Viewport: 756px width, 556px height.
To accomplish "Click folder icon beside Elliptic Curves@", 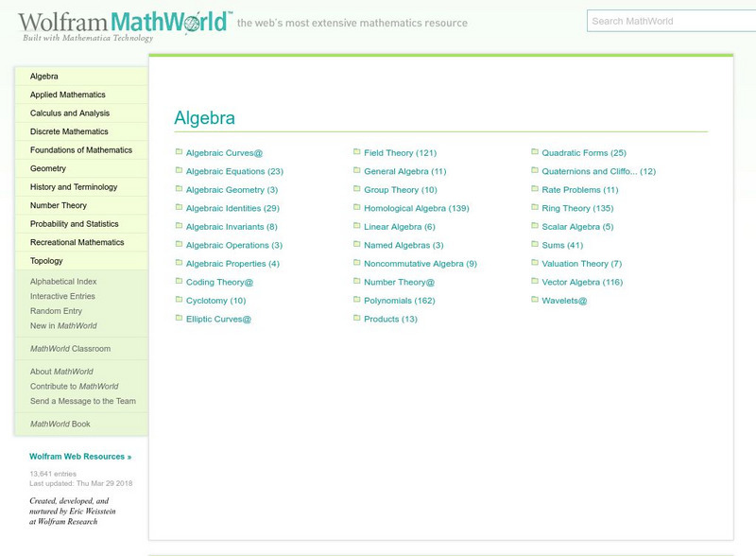I will (179, 318).
